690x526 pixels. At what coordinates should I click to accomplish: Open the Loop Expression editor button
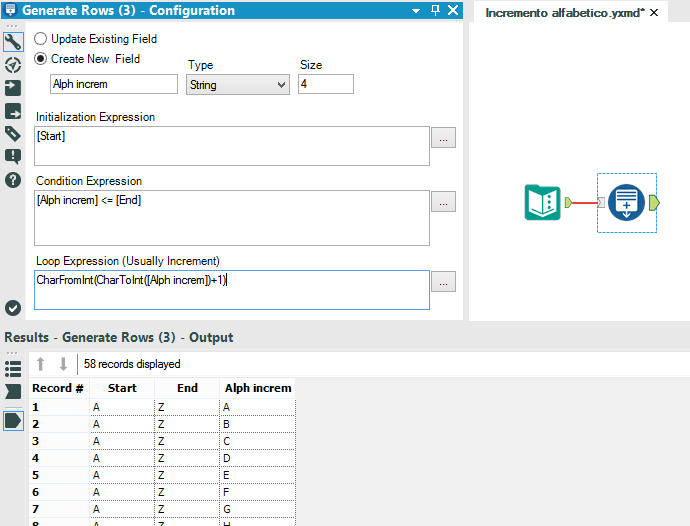(x=444, y=282)
